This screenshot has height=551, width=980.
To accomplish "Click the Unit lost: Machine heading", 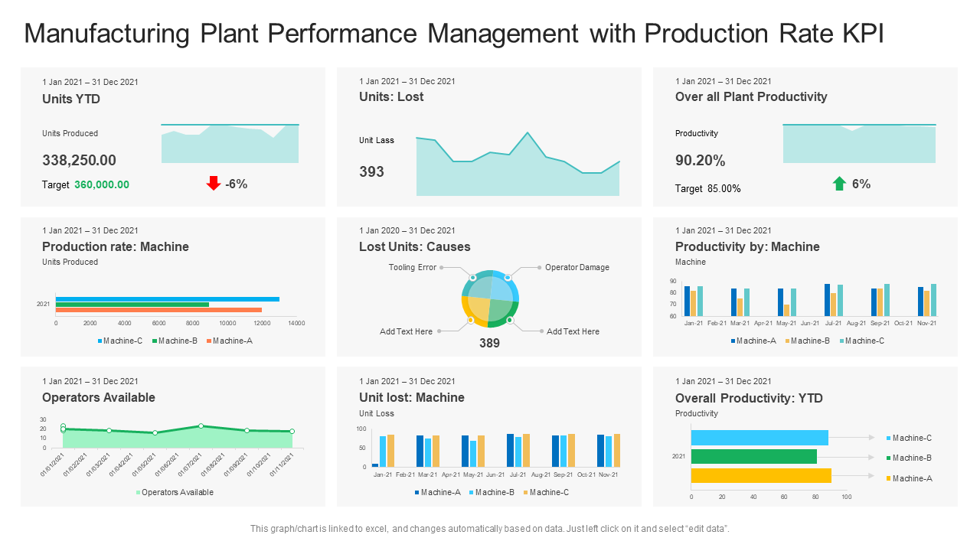I will (412, 397).
